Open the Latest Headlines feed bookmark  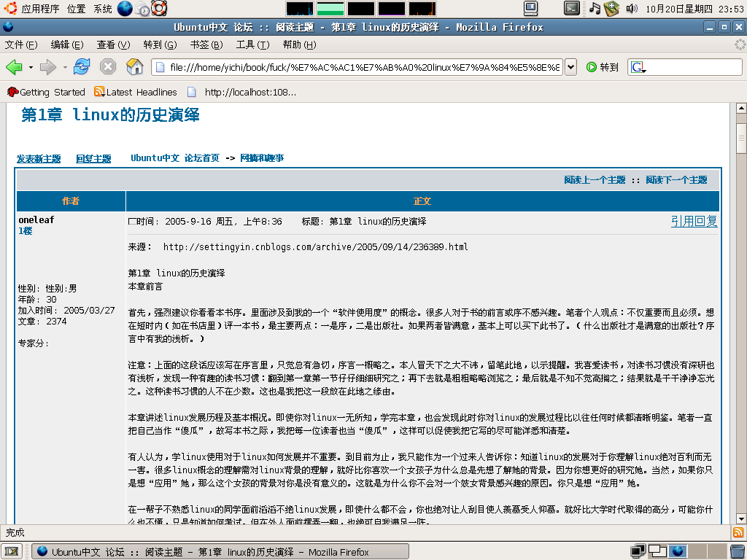coord(135,92)
